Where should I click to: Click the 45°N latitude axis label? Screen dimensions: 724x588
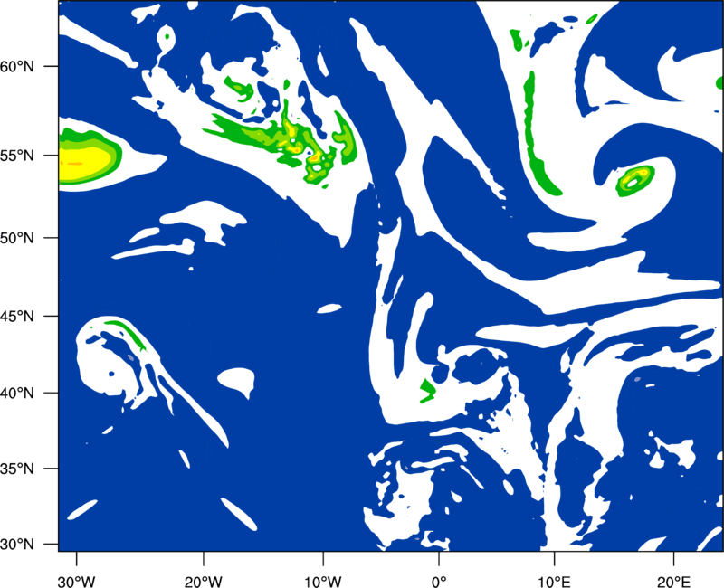tap(17, 316)
